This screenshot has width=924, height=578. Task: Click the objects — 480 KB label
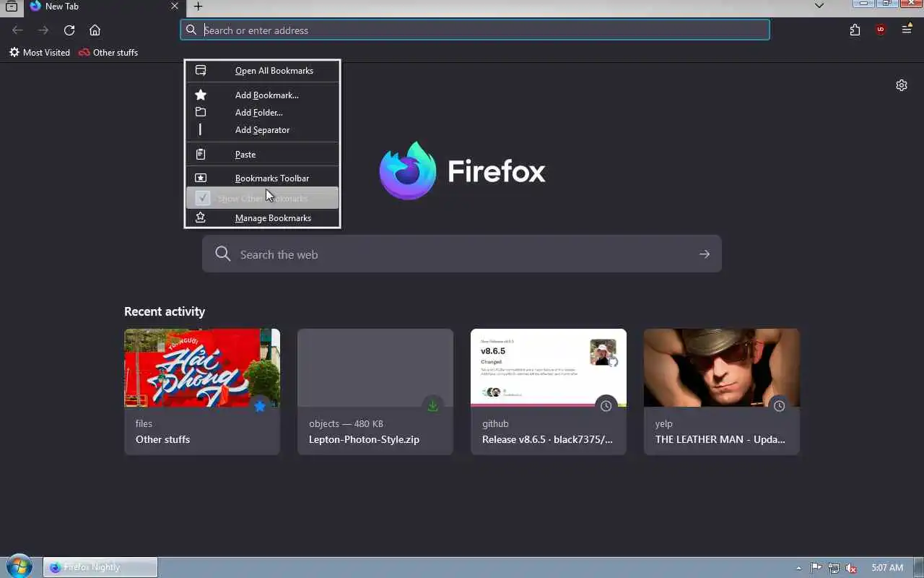pyautogui.click(x=346, y=424)
